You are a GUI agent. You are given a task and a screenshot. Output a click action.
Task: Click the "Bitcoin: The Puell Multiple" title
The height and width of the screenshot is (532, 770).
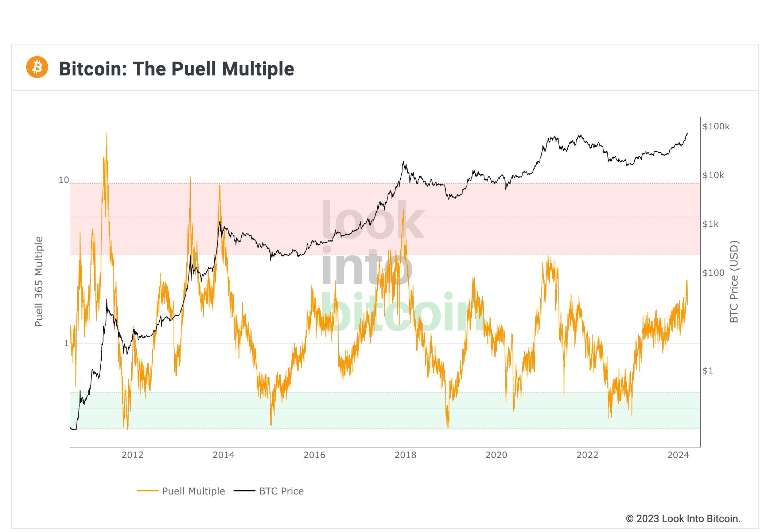point(176,69)
